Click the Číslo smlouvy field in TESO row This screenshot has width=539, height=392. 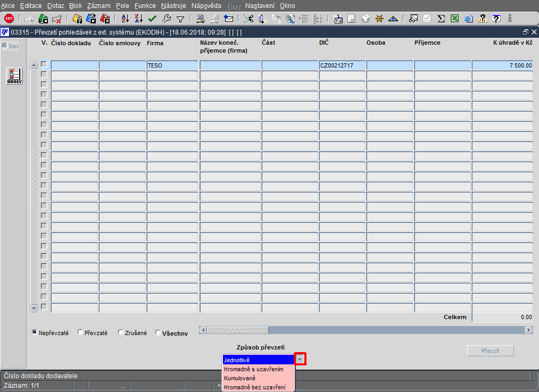(x=122, y=65)
